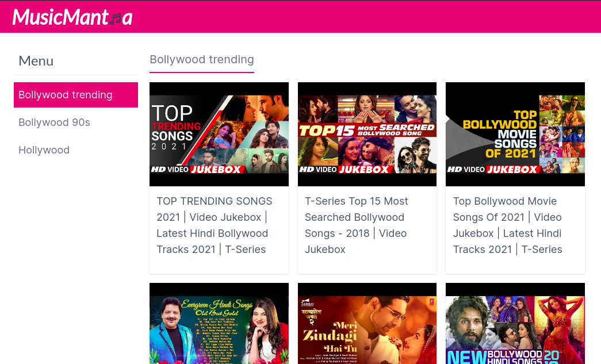Image resolution: width=601 pixels, height=364 pixels.
Task: Click the Bollywood trending section heading
Action: tap(202, 59)
